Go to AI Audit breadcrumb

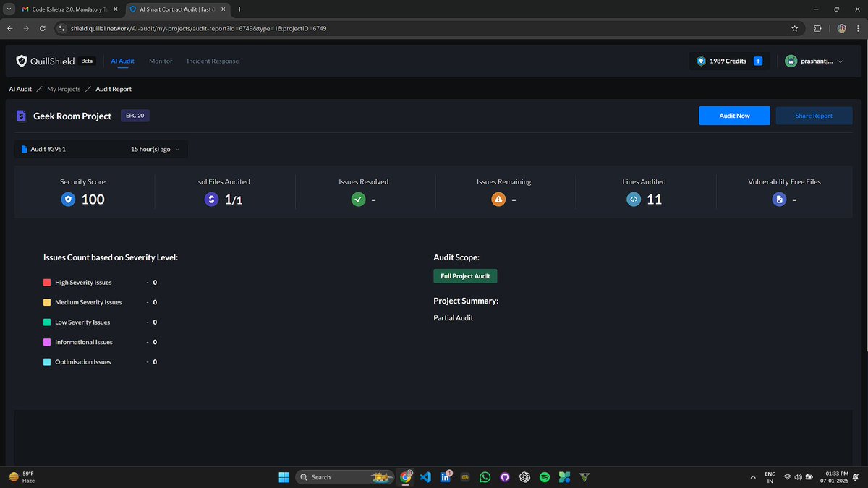point(20,89)
